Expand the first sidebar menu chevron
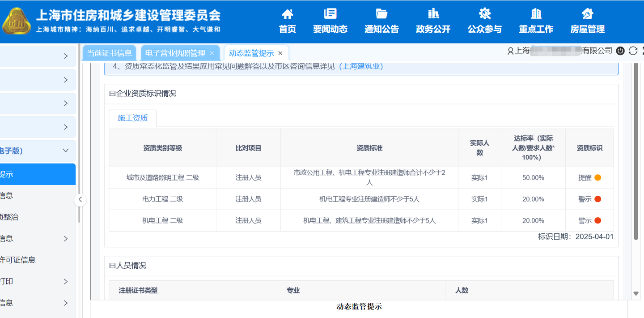644x318 pixels. coord(66,56)
